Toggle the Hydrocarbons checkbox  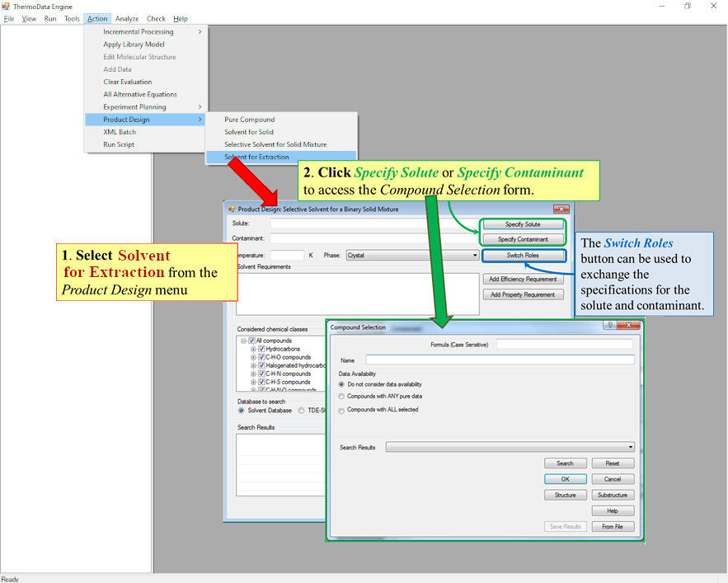(x=261, y=349)
